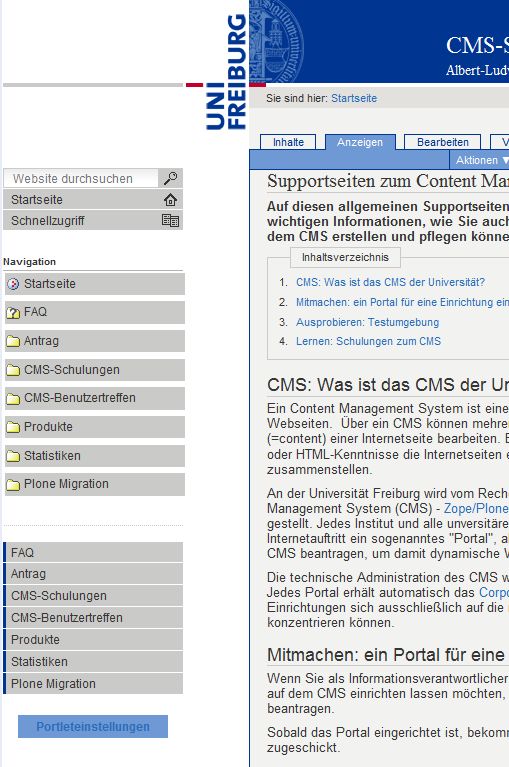Switch to the Bearbeiten tab
This screenshot has width=509, height=767.
443,142
